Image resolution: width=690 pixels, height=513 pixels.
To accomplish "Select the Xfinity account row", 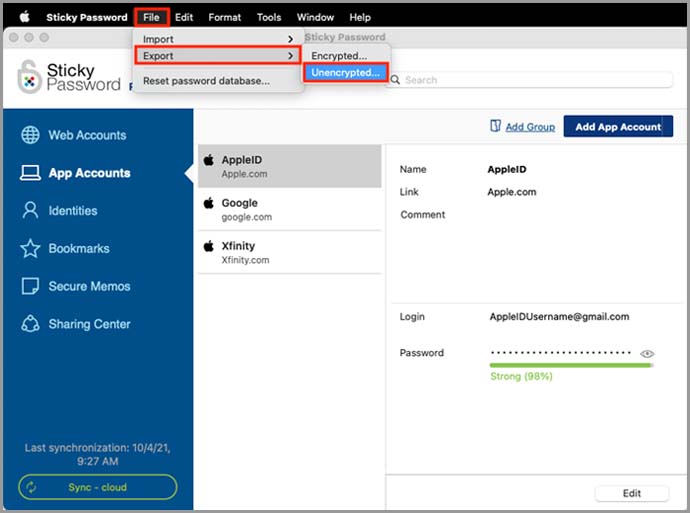I will pos(290,252).
